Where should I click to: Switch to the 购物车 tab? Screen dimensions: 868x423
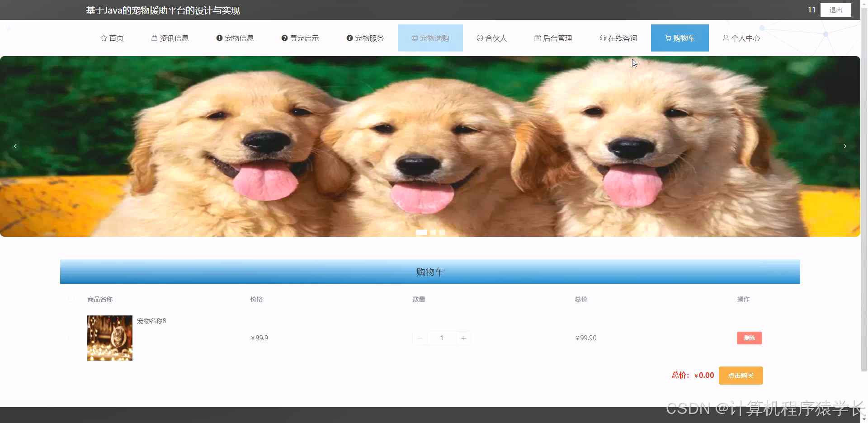679,38
